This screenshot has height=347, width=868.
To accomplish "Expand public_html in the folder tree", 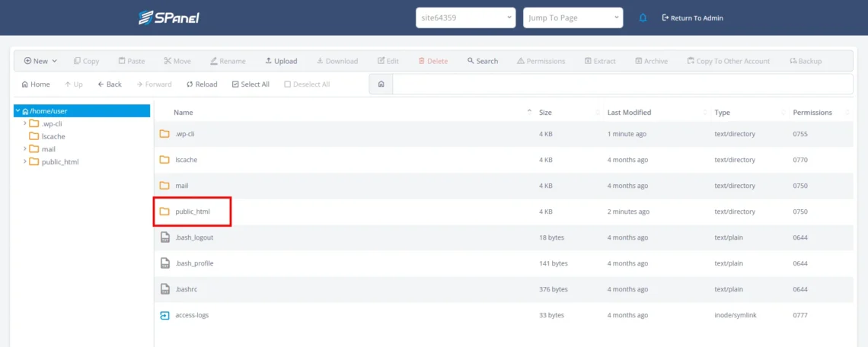I will [25, 161].
